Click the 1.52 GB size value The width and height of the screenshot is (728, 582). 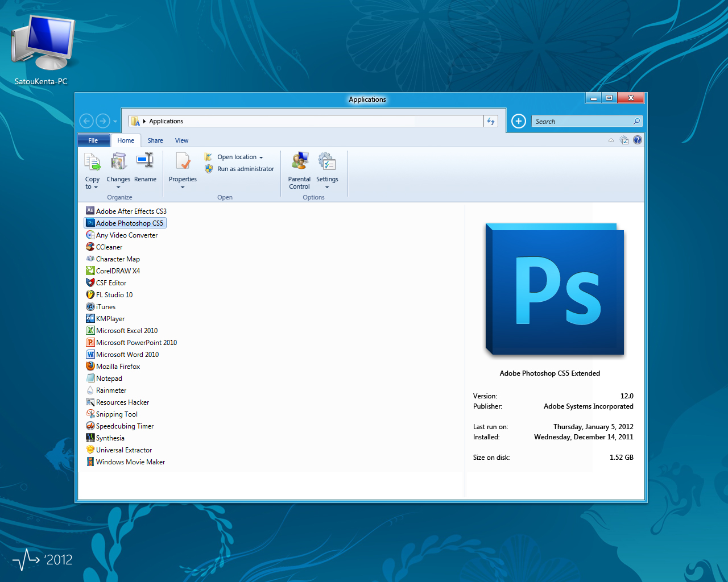coord(622,458)
